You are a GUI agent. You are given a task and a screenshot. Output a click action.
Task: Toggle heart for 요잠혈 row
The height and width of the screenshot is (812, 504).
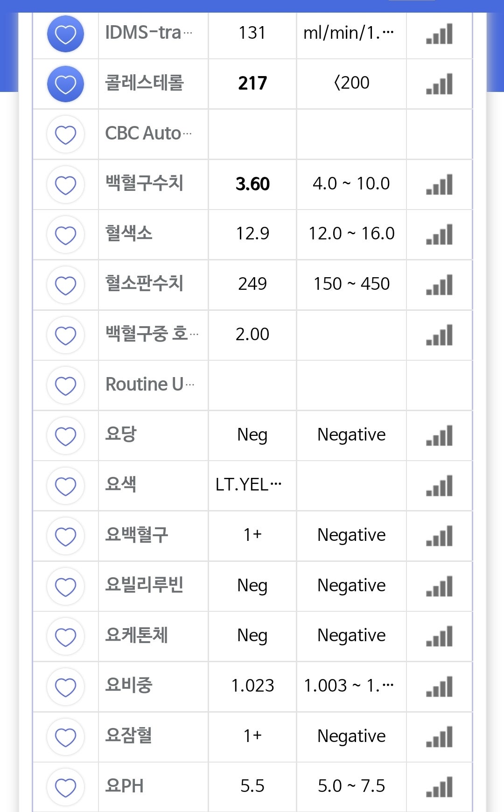click(65, 737)
